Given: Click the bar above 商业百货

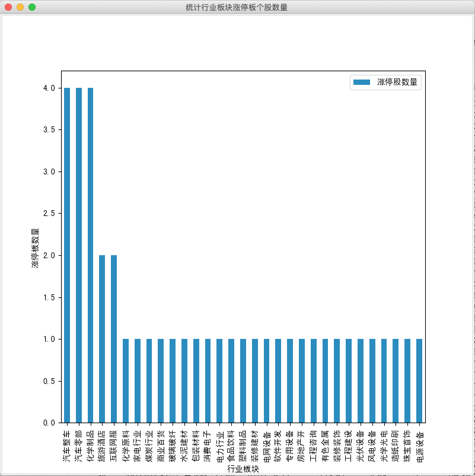Looking at the screenshot, I should pos(161,380).
